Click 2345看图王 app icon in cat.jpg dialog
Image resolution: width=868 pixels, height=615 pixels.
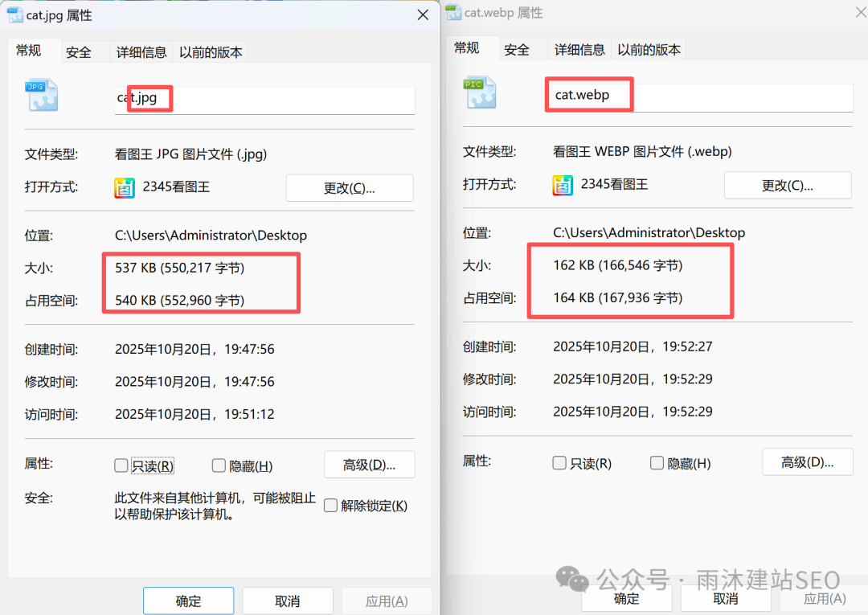pos(125,188)
